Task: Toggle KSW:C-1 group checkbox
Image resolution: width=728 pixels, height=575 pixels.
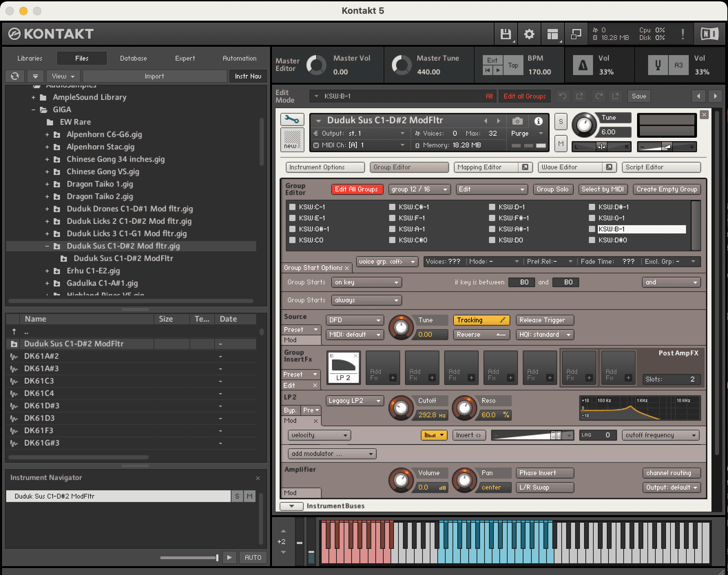Action: 292,207
